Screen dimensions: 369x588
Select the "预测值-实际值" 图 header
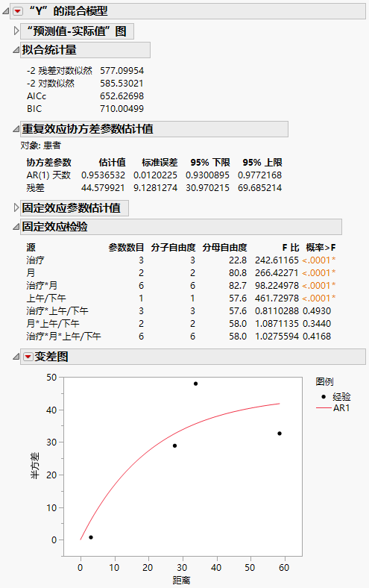tap(78, 31)
